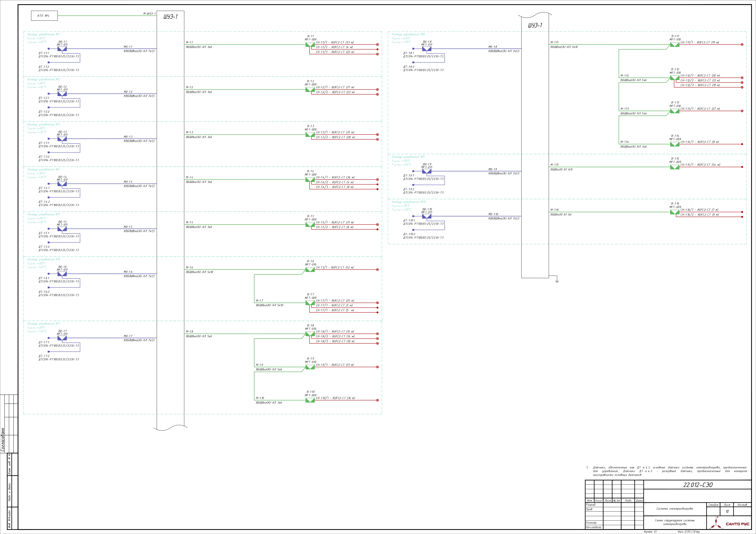Click end marker of СН-11/1 heating cable
The height and width of the screenshot is (534, 756).
click(x=377, y=44)
